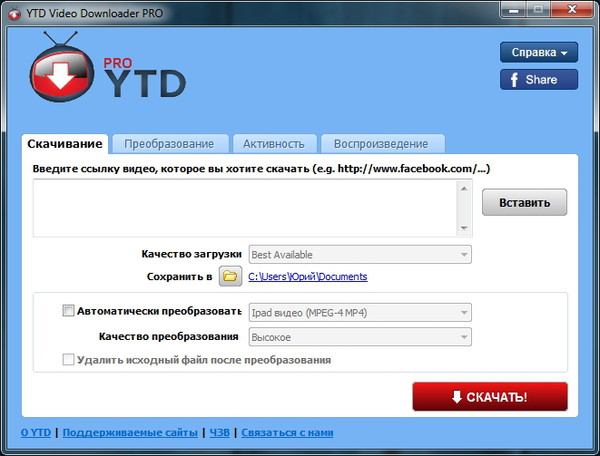Open the Качество преобразования dropdown

pos(360,337)
